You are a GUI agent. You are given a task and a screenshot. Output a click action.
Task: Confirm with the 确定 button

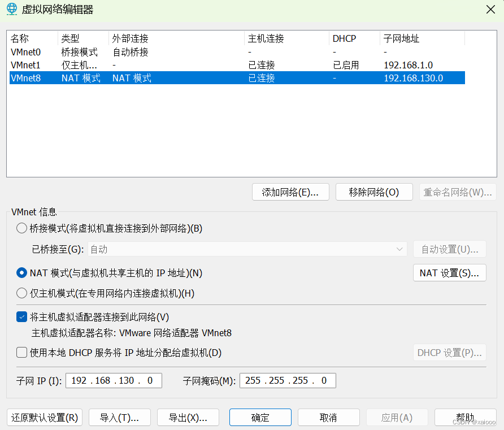pyautogui.click(x=260, y=418)
